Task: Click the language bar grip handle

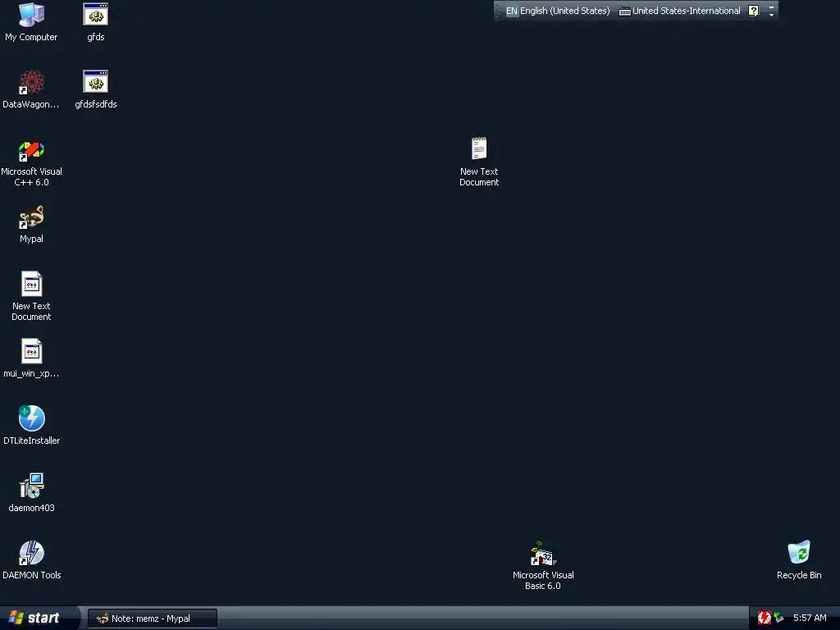Action: tap(498, 11)
